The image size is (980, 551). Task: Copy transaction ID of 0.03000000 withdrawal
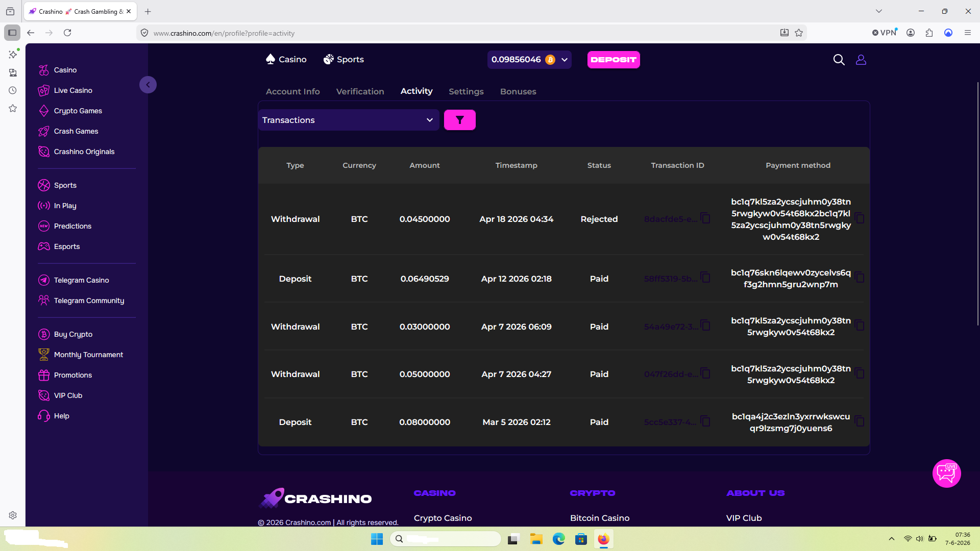point(705,326)
